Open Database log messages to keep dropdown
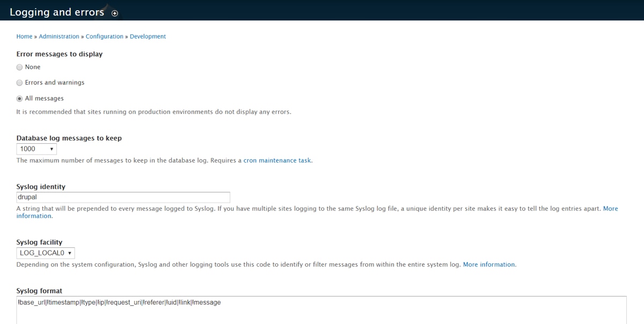The height and width of the screenshot is (324, 644). pos(36,149)
